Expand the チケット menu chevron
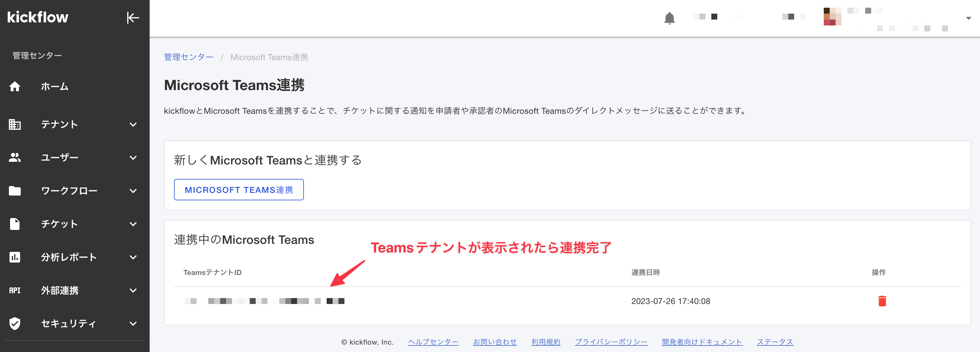980x352 pixels. coord(133,224)
